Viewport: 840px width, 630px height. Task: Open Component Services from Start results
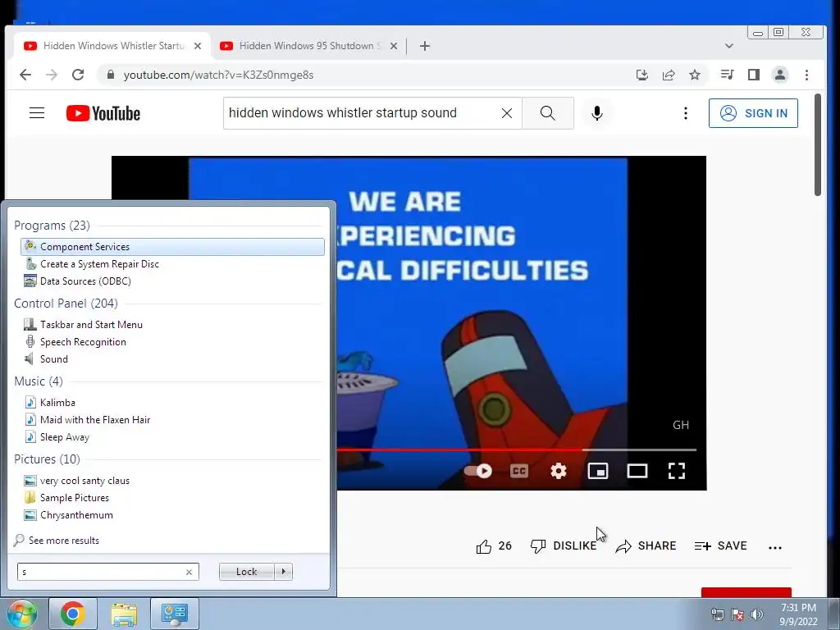point(172,246)
